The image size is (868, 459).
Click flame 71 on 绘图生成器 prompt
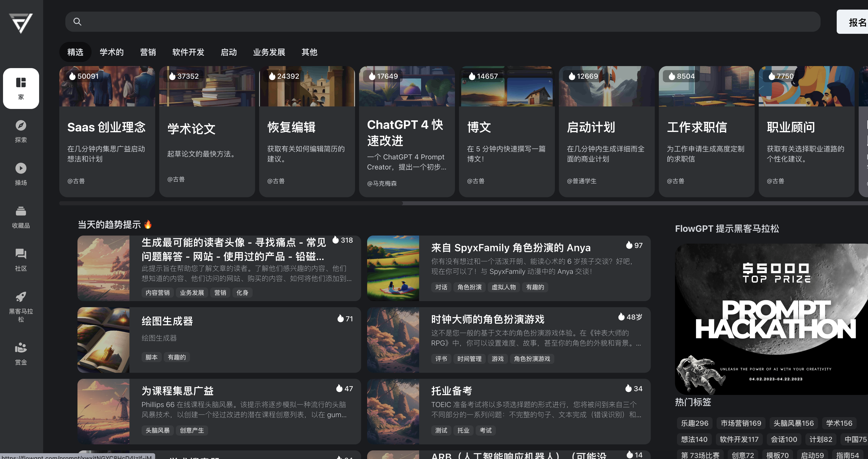pyautogui.click(x=345, y=319)
